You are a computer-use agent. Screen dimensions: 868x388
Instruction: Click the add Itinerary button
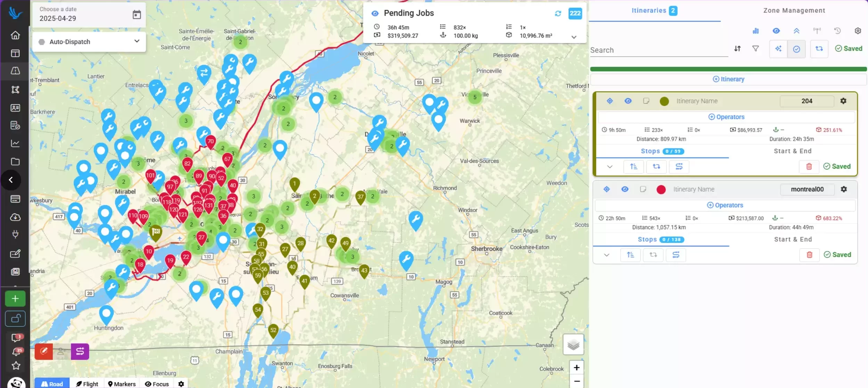(728, 79)
